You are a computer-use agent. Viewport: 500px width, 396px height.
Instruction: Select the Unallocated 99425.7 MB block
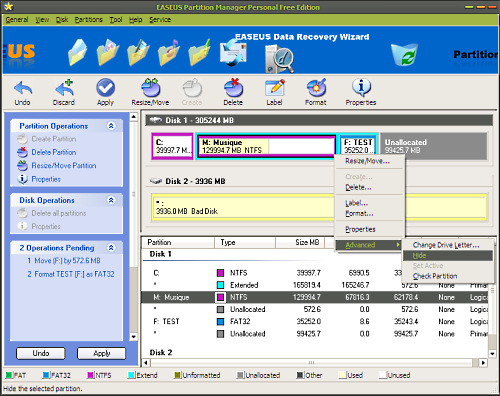(433, 146)
